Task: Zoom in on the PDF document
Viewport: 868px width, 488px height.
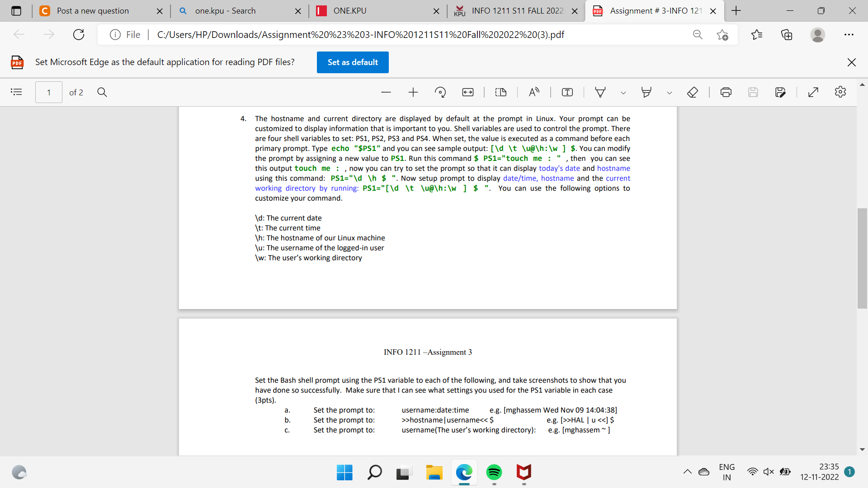Action: pos(413,92)
